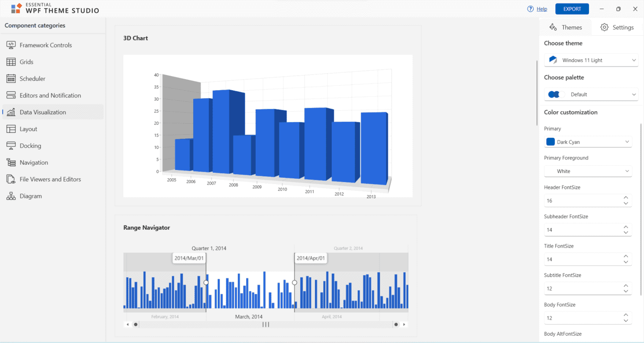Click the Framework Controls sidebar icon
644x343 pixels.
tap(11, 45)
